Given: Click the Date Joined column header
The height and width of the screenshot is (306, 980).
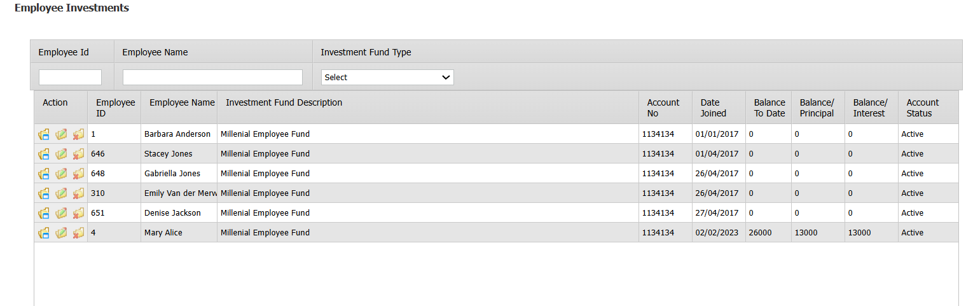Looking at the screenshot, I should pyautogui.click(x=714, y=108).
